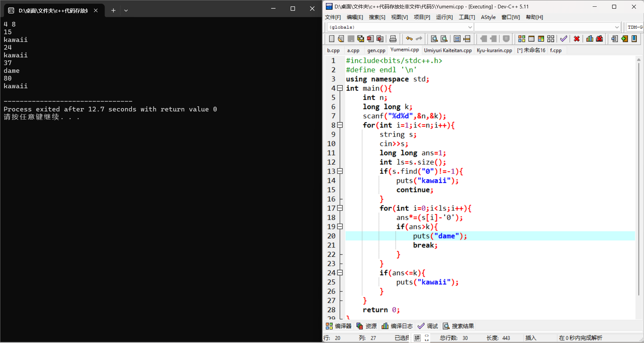Viewport: 644px width, 343px height.
Task: Open the 编译日志 panel
Action: coord(397,326)
